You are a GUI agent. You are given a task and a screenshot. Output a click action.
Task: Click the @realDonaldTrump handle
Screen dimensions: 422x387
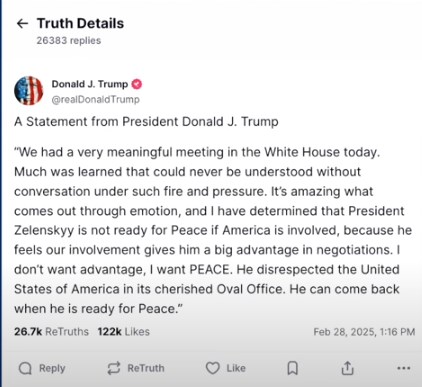click(95, 99)
